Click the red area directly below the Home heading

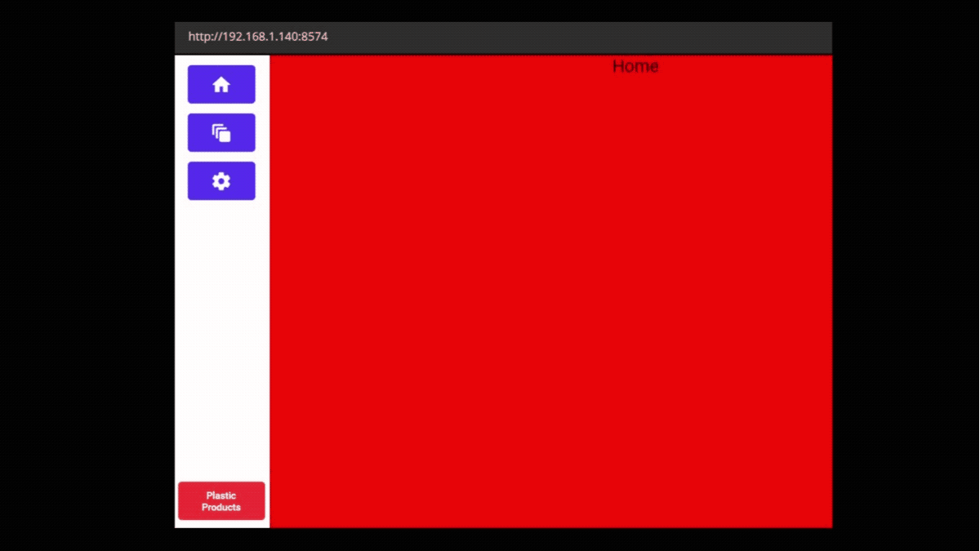(635, 106)
